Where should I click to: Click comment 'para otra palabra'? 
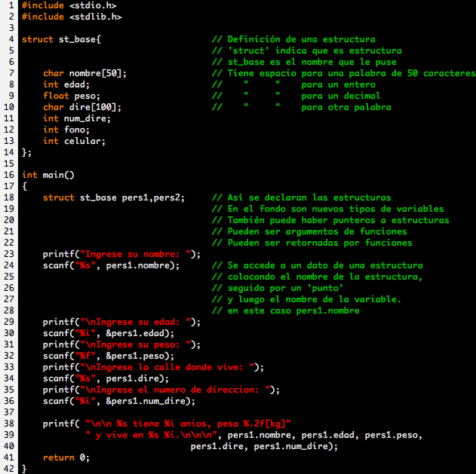pos(346,107)
